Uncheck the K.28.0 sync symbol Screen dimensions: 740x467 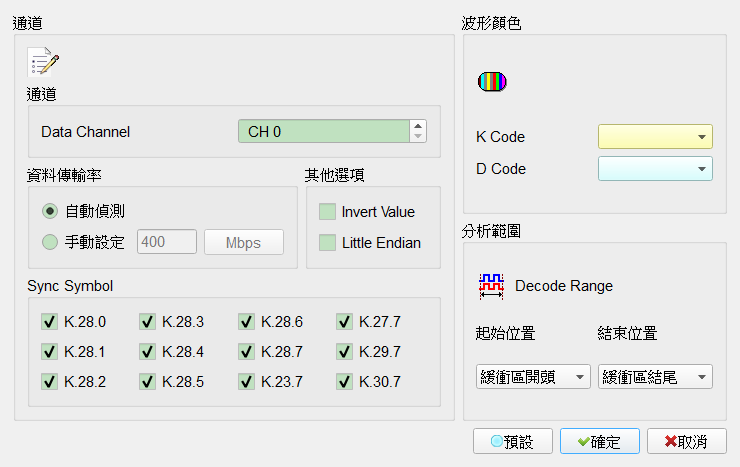tap(49, 322)
